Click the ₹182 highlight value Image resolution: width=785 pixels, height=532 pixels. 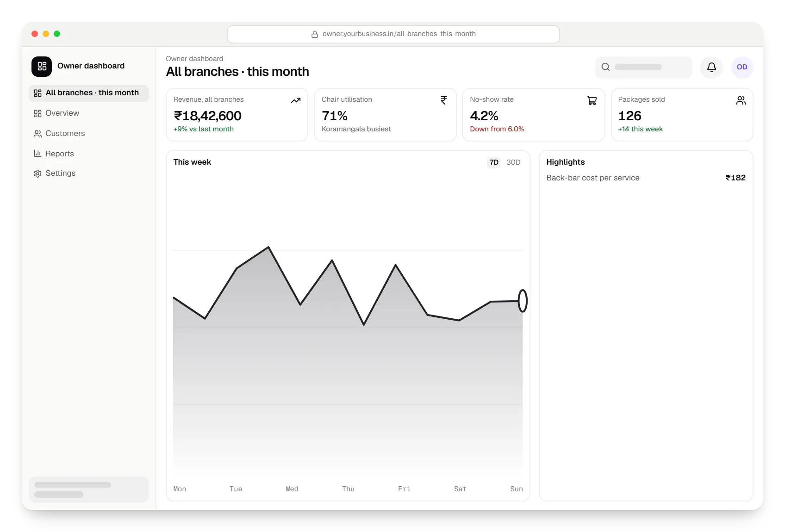[x=735, y=178]
